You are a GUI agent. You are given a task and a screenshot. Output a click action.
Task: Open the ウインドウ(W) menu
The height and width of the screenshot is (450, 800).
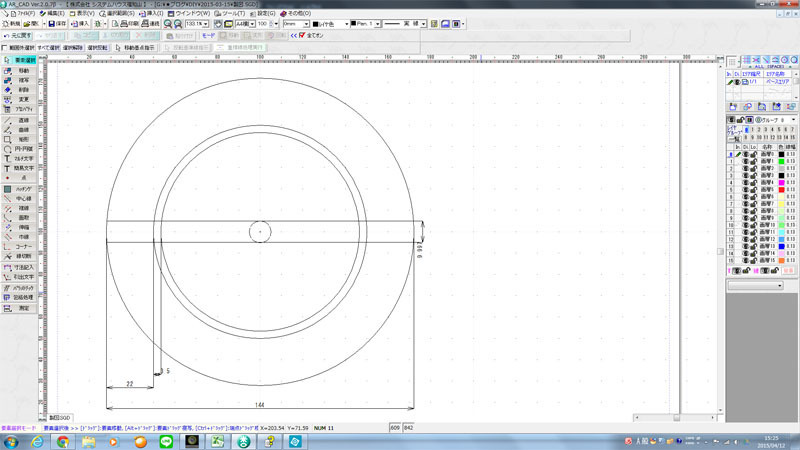click(x=189, y=13)
